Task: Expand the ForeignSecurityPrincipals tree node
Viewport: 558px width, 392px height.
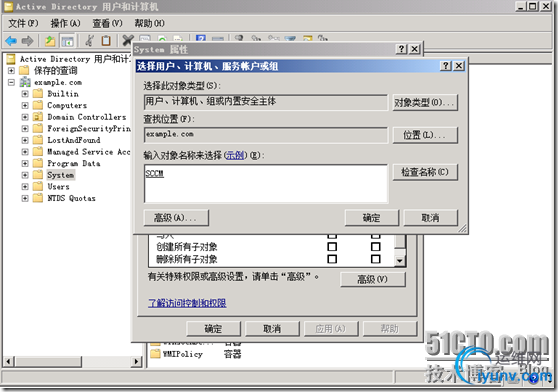Action: pyautogui.click(x=25, y=128)
